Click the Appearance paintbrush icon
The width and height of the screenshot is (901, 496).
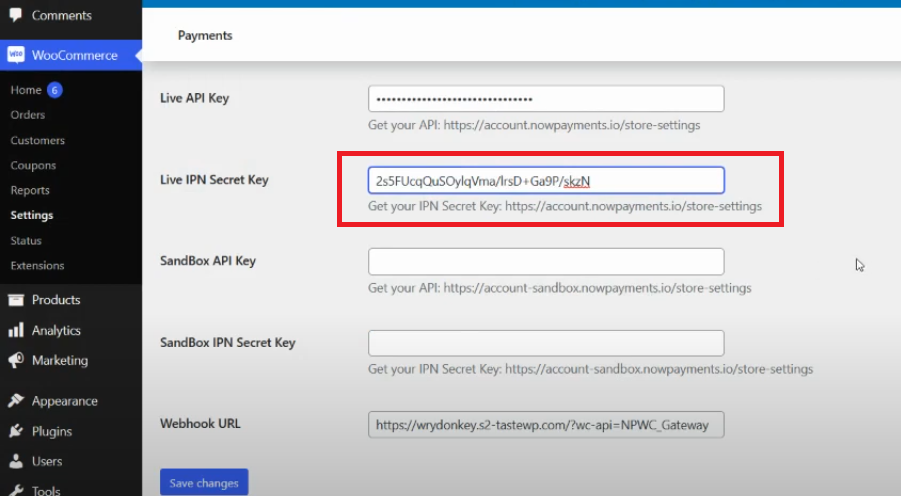[x=16, y=401]
